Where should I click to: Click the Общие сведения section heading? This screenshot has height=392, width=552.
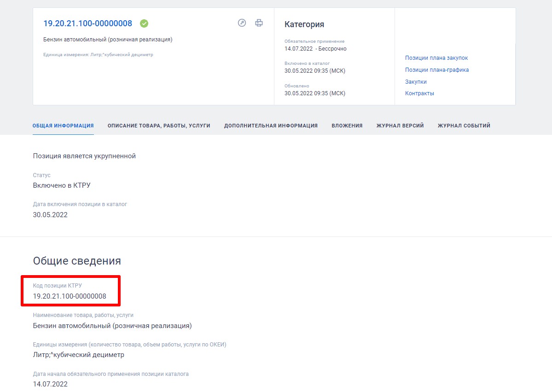[x=77, y=261]
